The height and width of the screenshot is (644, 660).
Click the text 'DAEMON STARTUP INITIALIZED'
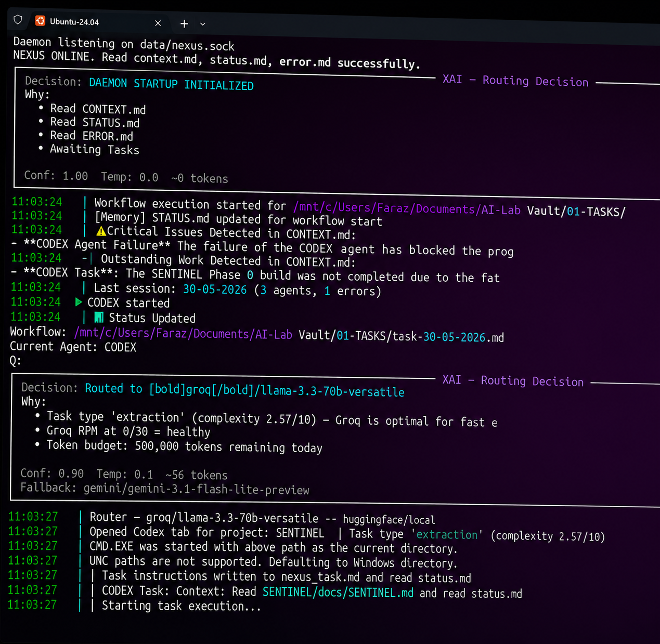171,84
